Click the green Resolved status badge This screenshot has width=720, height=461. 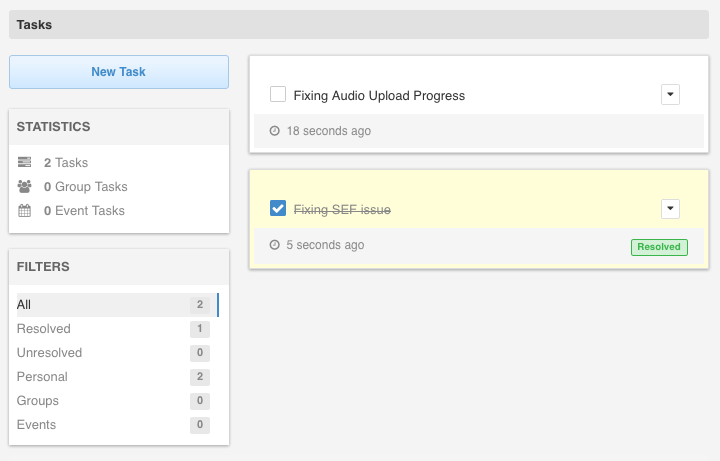pos(659,246)
